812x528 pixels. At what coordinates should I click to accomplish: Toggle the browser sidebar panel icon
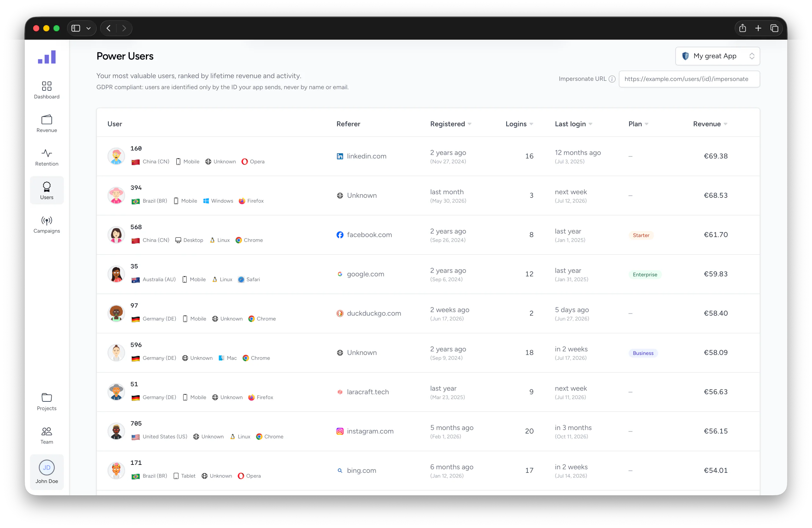pyautogui.click(x=76, y=28)
